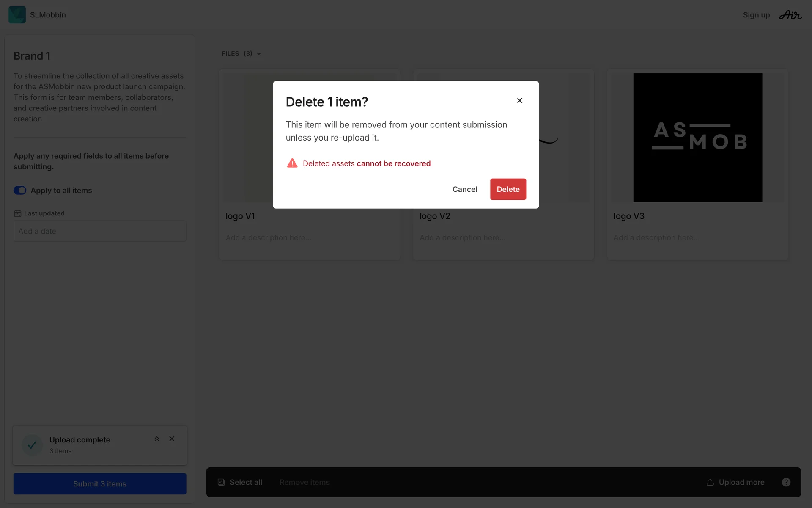The width and height of the screenshot is (812, 508).
Task: Click the red Delete button
Action: click(x=508, y=189)
